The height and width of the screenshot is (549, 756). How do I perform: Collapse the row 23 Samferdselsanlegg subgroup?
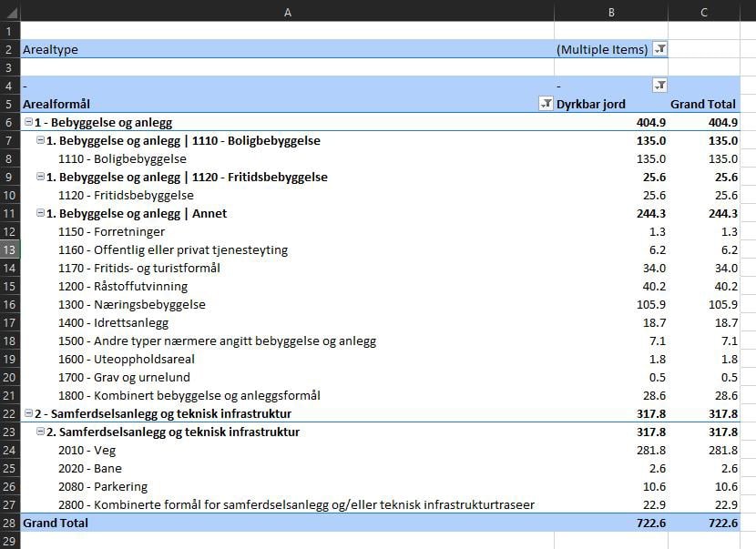40,432
